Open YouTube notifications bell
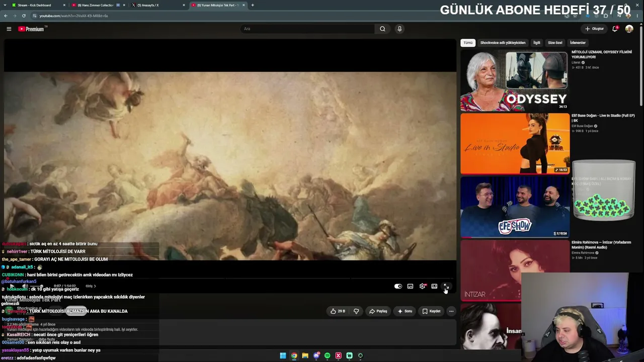 [x=615, y=29]
